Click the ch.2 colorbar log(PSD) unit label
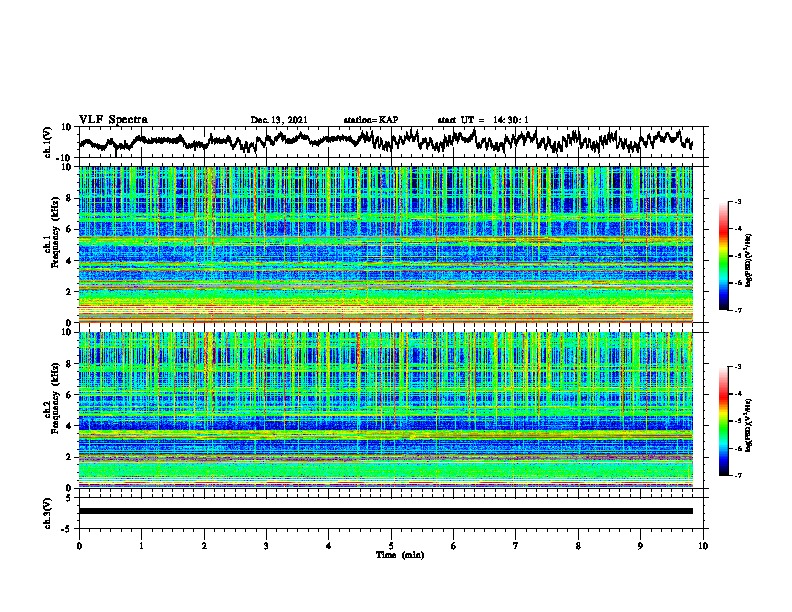Screen dimensions: 792x612 [749, 425]
